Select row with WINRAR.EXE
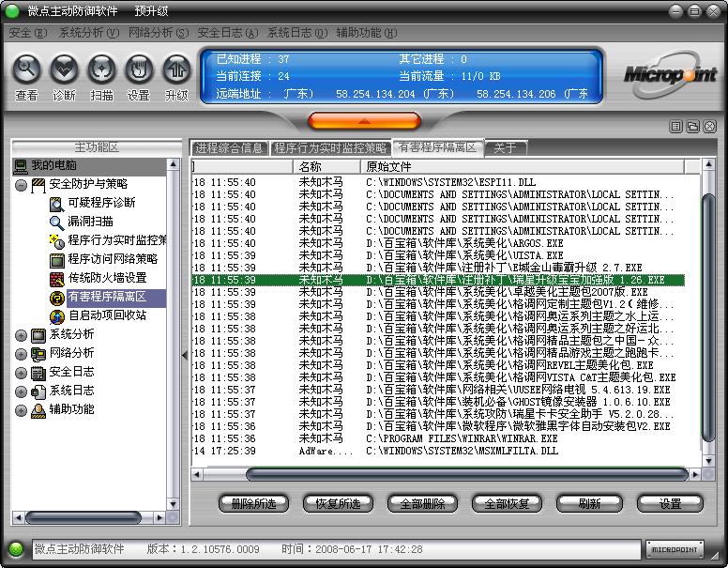This screenshot has width=728, height=568. point(438,438)
